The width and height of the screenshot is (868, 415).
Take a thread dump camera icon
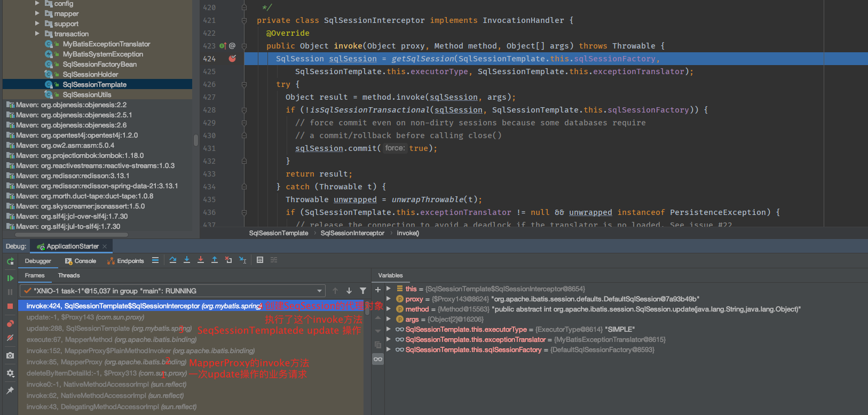pos(10,355)
